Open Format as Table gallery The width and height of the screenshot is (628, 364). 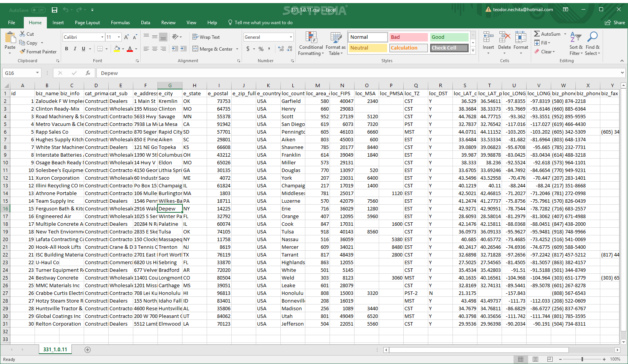click(x=336, y=44)
